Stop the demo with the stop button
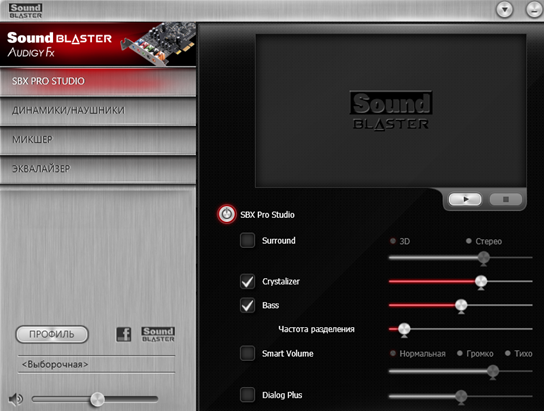The width and height of the screenshot is (544, 411). click(506, 199)
